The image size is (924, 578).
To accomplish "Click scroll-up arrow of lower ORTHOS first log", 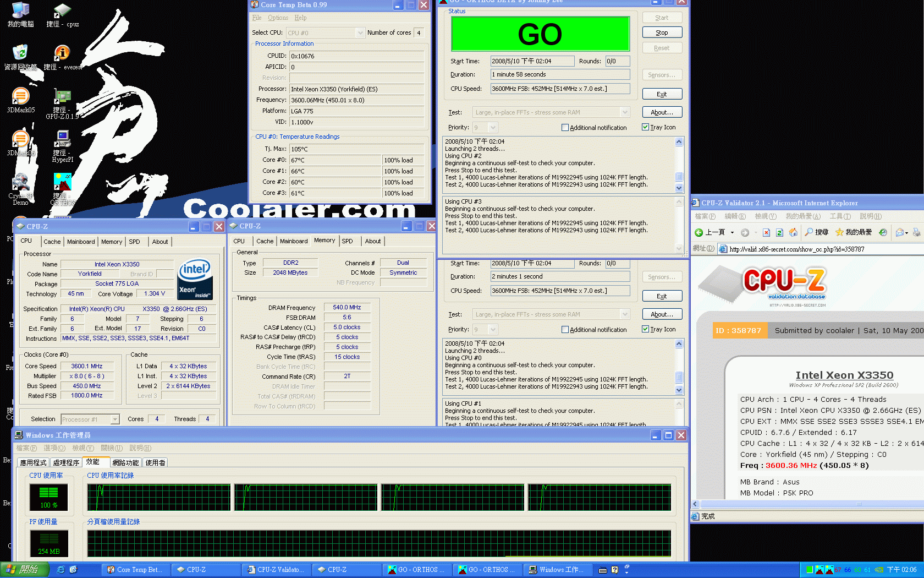I will click(x=679, y=344).
